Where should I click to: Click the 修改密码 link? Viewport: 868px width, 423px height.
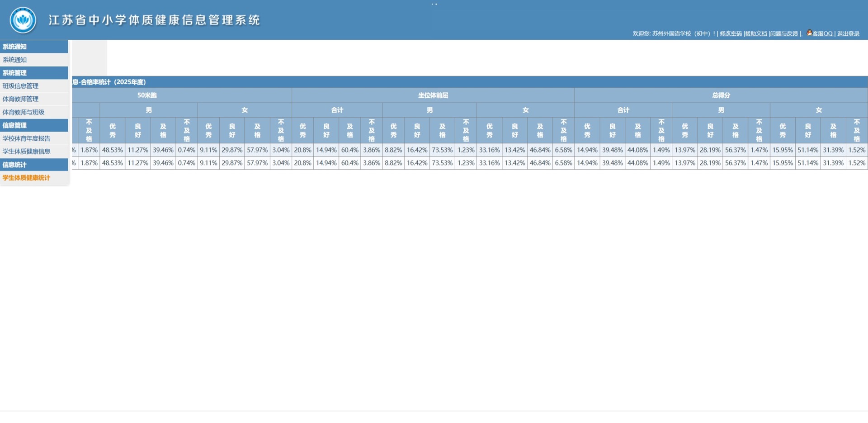click(x=731, y=33)
